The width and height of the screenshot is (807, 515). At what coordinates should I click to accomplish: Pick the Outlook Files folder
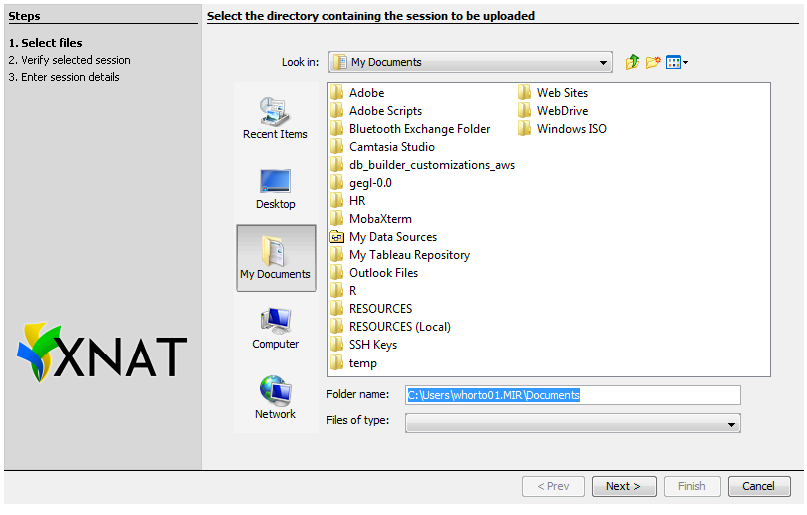click(x=383, y=273)
